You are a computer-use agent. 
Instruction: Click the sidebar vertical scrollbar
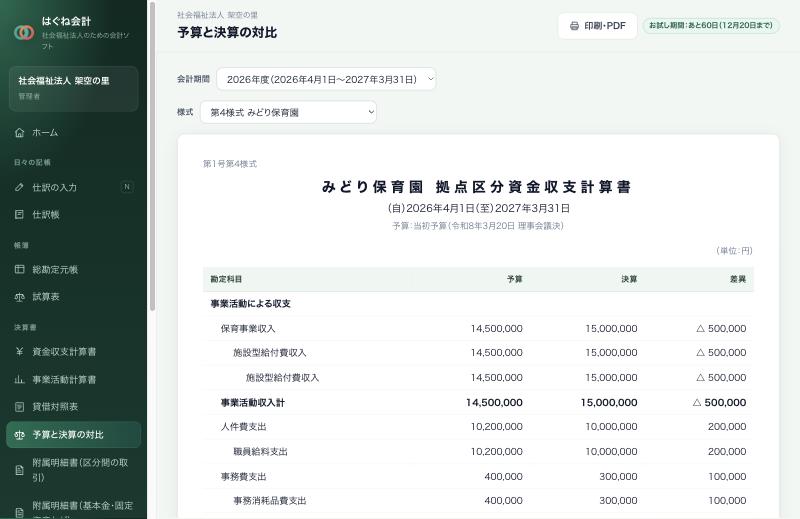tap(152, 158)
